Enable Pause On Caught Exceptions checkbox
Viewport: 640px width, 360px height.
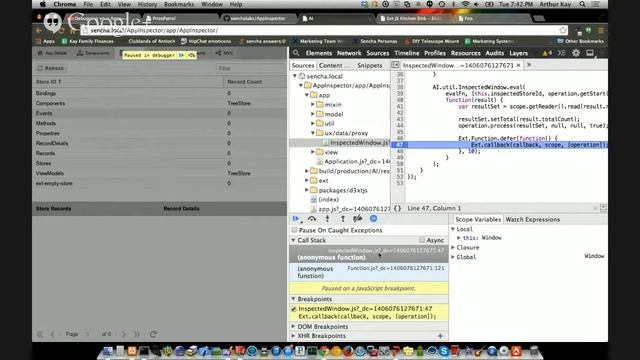[x=294, y=230]
